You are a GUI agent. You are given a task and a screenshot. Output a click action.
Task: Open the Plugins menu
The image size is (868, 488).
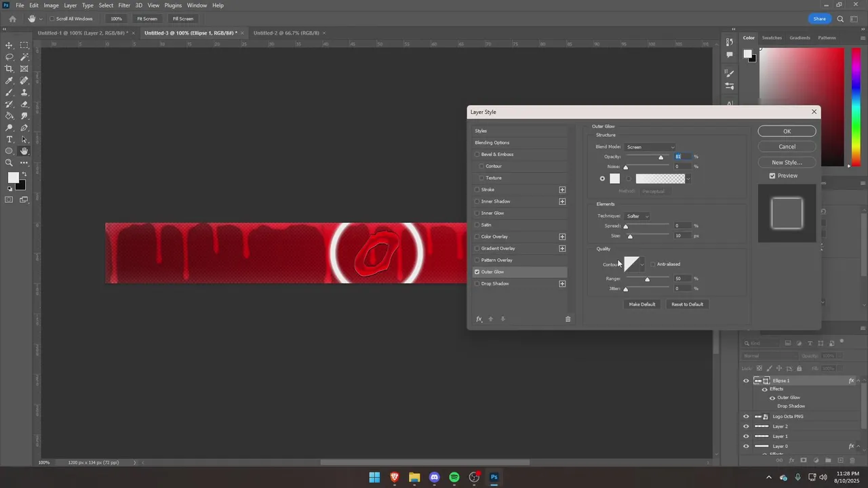173,5
